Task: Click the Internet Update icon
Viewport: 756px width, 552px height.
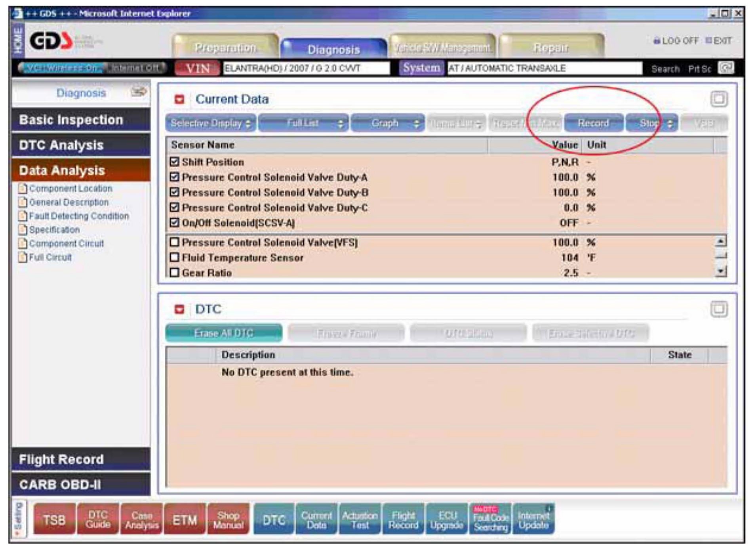Action: click(x=533, y=520)
